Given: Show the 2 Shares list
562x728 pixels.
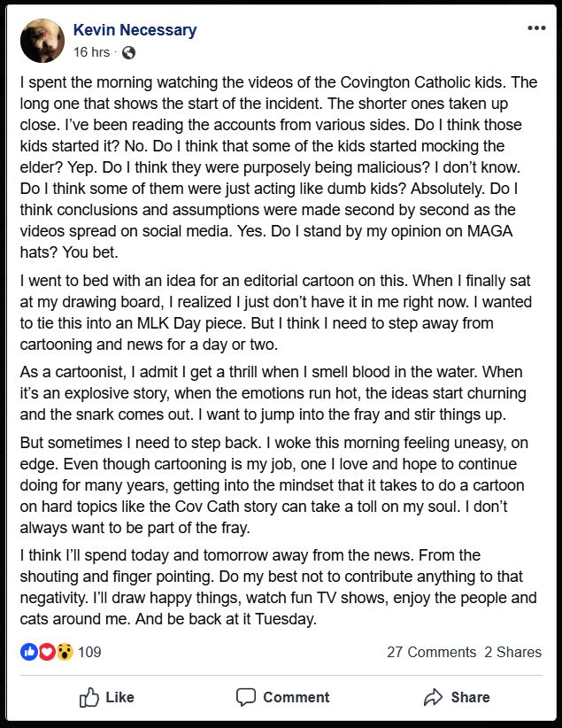Looking at the screenshot, I should point(512,653).
